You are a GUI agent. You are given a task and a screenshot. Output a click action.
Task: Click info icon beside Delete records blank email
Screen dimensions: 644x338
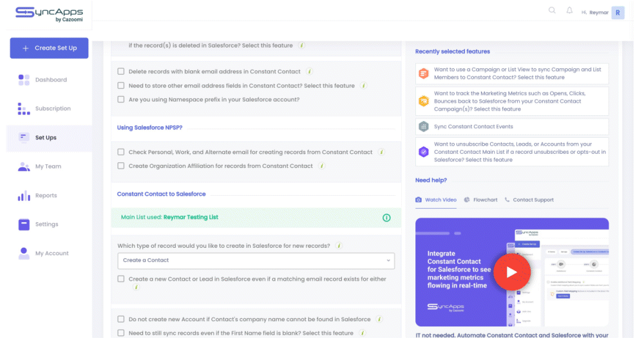(x=309, y=71)
